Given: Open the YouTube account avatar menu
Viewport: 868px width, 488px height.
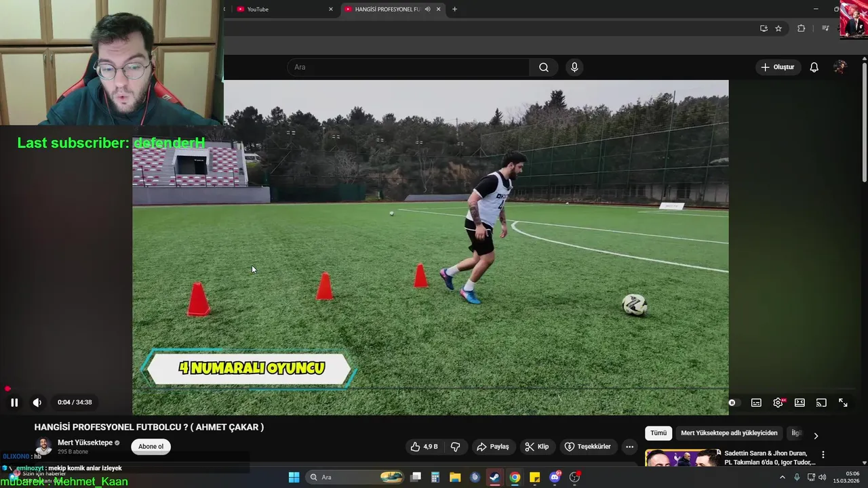Looking at the screenshot, I should pos(840,67).
